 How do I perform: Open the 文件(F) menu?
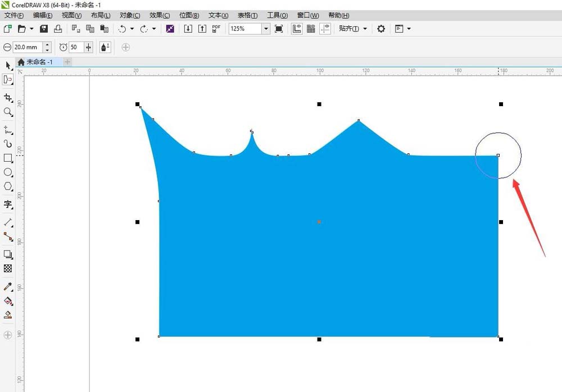tap(14, 15)
